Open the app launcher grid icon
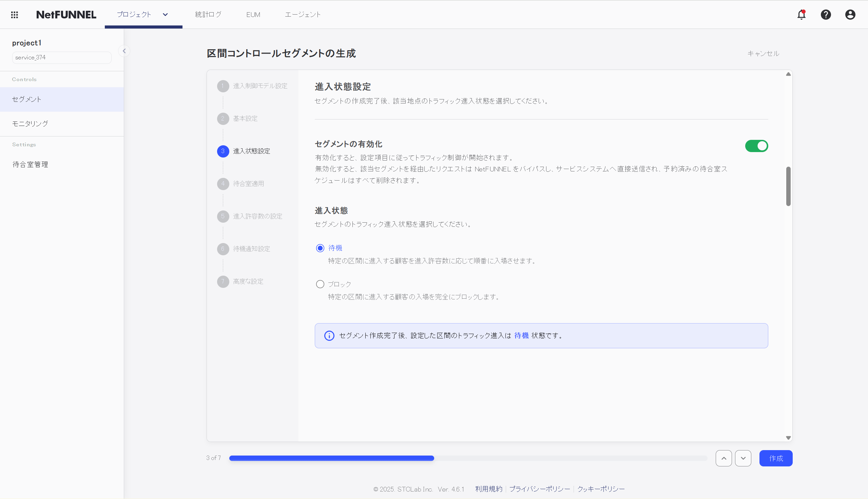Screen dimensions: 868x499 pyautogui.click(x=14, y=14)
